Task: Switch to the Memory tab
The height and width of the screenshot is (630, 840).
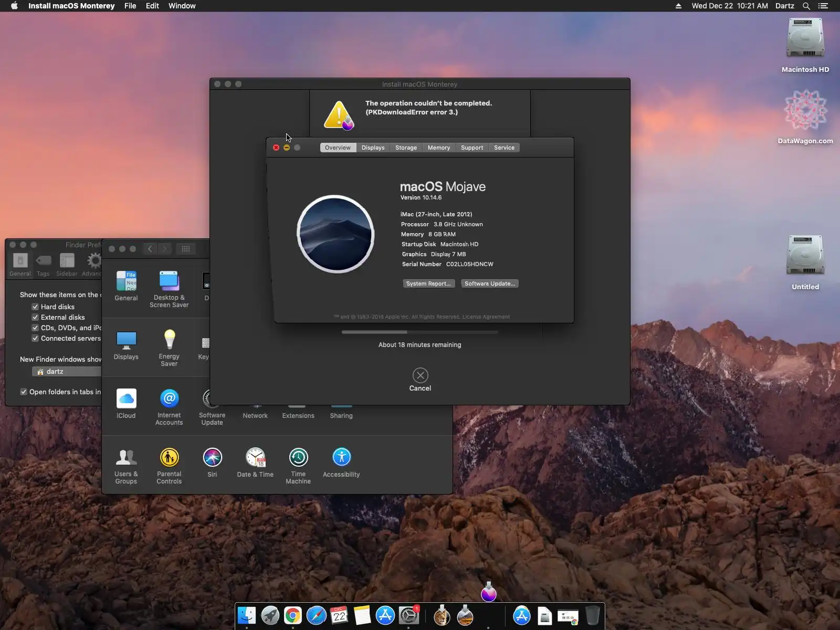Action: [x=439, y=148]
